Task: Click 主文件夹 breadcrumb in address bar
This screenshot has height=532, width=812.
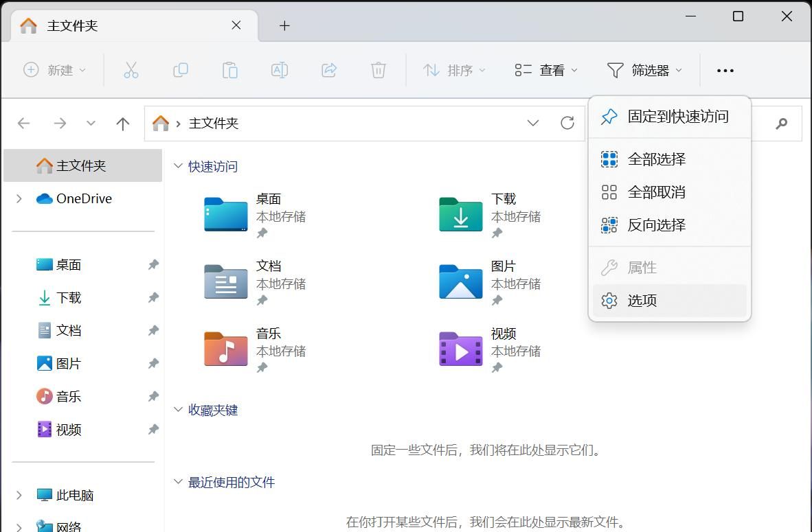Action: [214, 123]
